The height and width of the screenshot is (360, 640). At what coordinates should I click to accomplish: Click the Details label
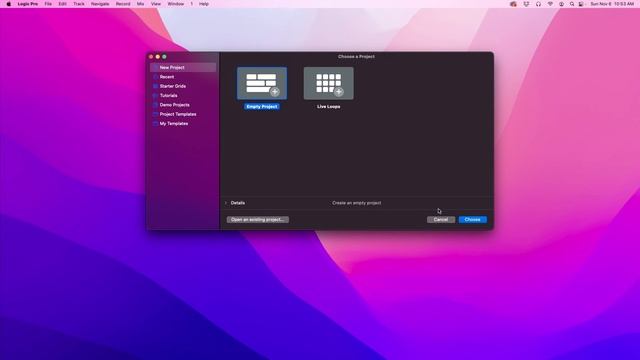pyautogui.click(x=238, y=203)
